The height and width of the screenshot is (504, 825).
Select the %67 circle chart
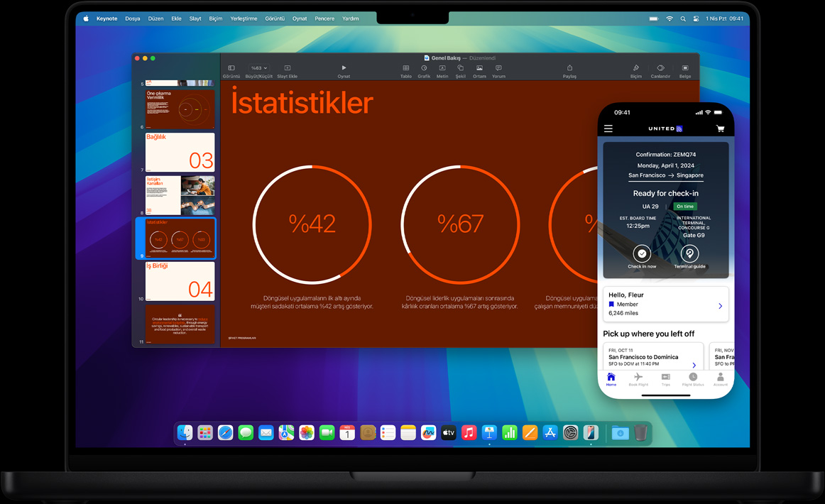460,224
